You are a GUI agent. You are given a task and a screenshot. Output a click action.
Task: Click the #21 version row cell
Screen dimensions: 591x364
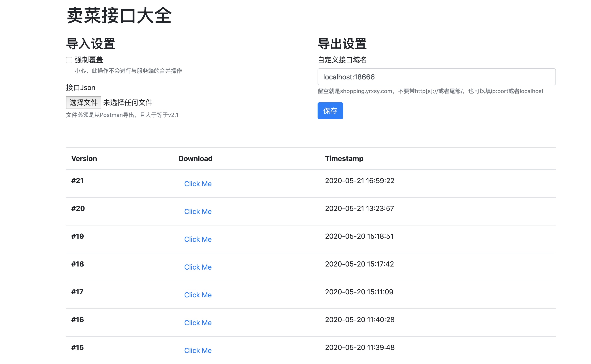[77, 180]
